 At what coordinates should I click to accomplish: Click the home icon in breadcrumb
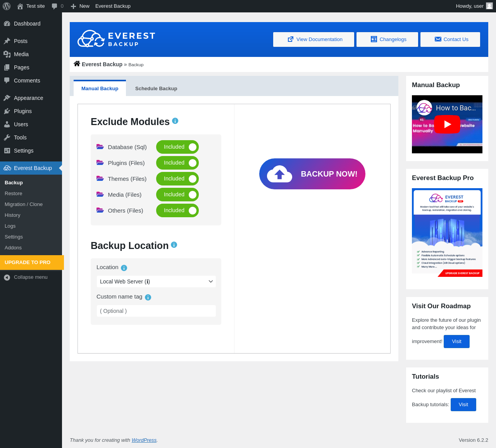tap(77, 64)
